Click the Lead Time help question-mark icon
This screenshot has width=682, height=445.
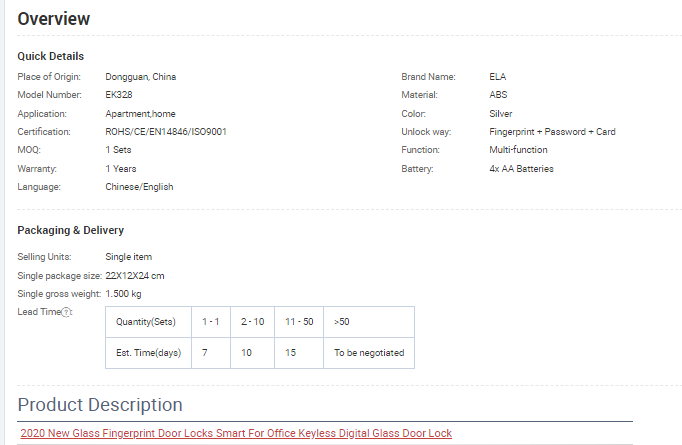click(67, 312)
